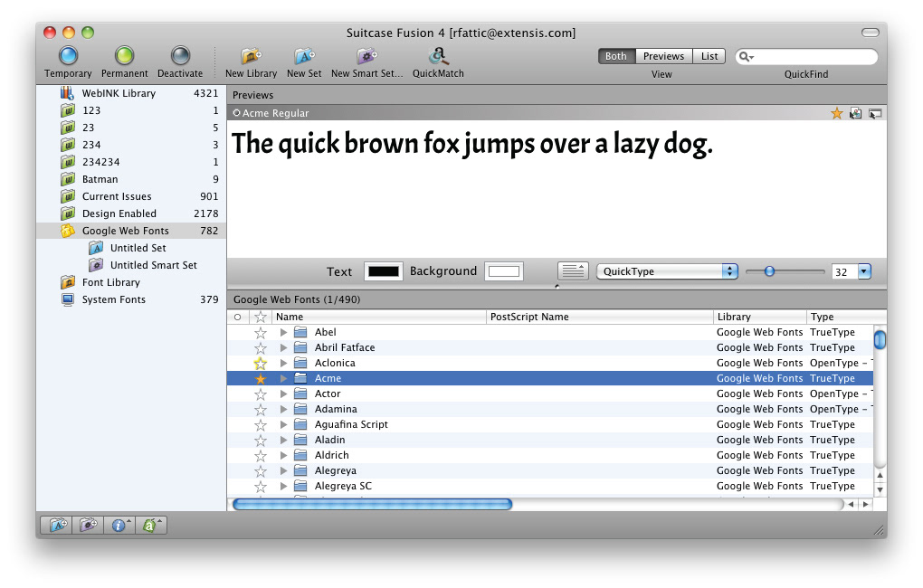Toggle favorite star for Aclonica
Image resolution: width=923 pixels, height=588 pixels.
pyautogui.click(x=261, y=363)
